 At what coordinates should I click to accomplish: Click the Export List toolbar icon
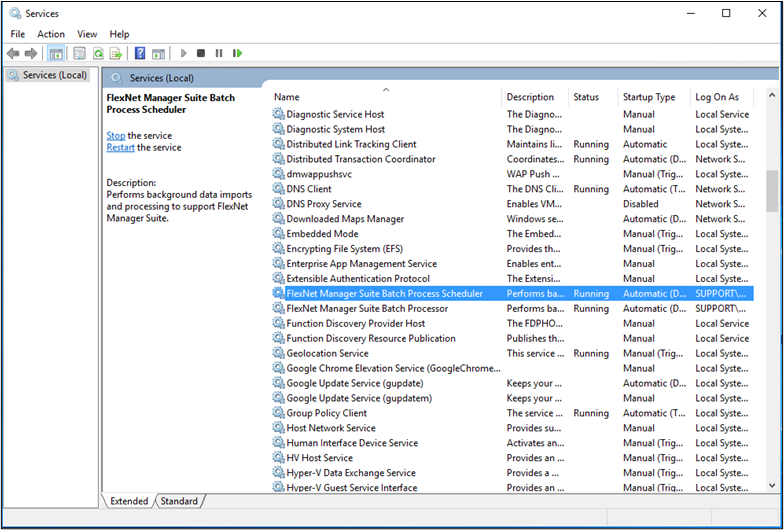(x=116, y=53)
